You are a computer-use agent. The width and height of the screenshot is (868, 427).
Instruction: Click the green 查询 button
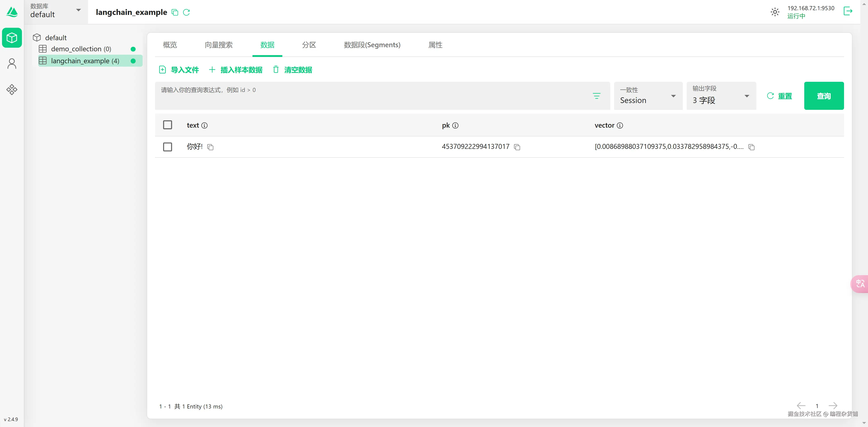pos(823,96)
